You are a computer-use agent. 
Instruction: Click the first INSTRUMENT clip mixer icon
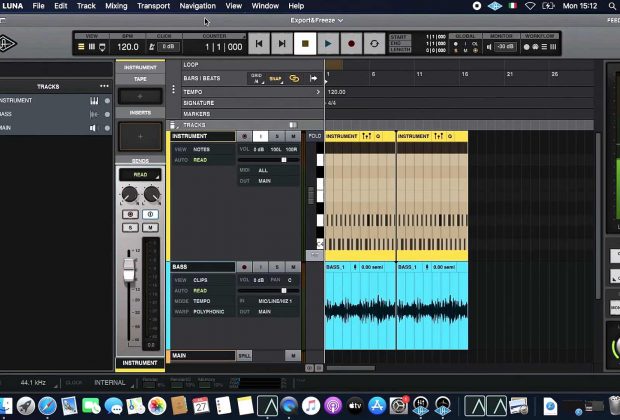[x=367, y=136]
